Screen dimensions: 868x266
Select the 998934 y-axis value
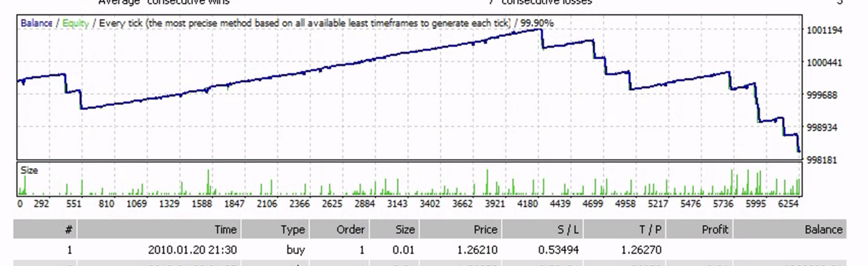(822, 127)
